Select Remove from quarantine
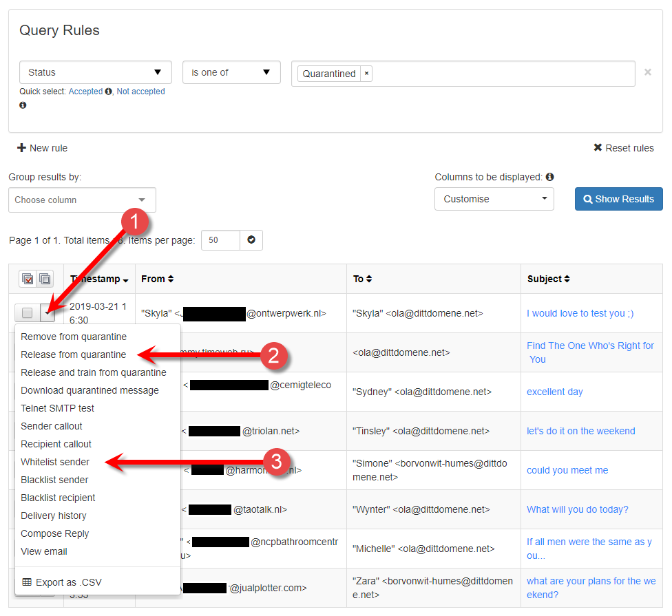This screenshot has height=616, width=672. (x=74, y=337)
